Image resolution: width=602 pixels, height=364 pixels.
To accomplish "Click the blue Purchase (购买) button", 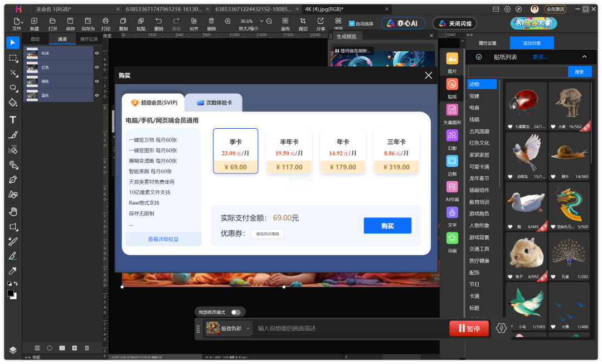I will click(x=387, y=226).
